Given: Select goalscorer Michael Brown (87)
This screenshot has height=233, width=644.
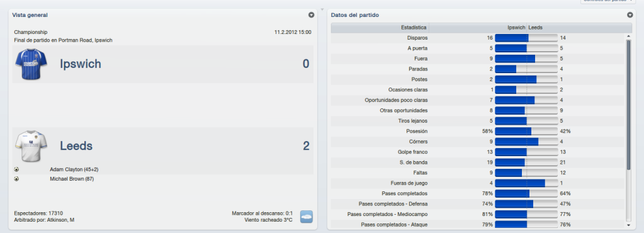Looking at the screenshot, I should coord(72,179).
